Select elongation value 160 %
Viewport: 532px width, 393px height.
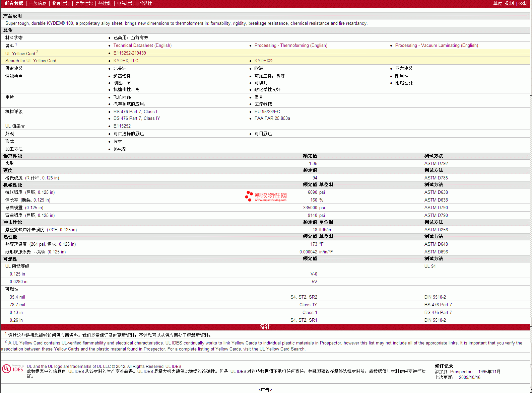coord(317,200)
